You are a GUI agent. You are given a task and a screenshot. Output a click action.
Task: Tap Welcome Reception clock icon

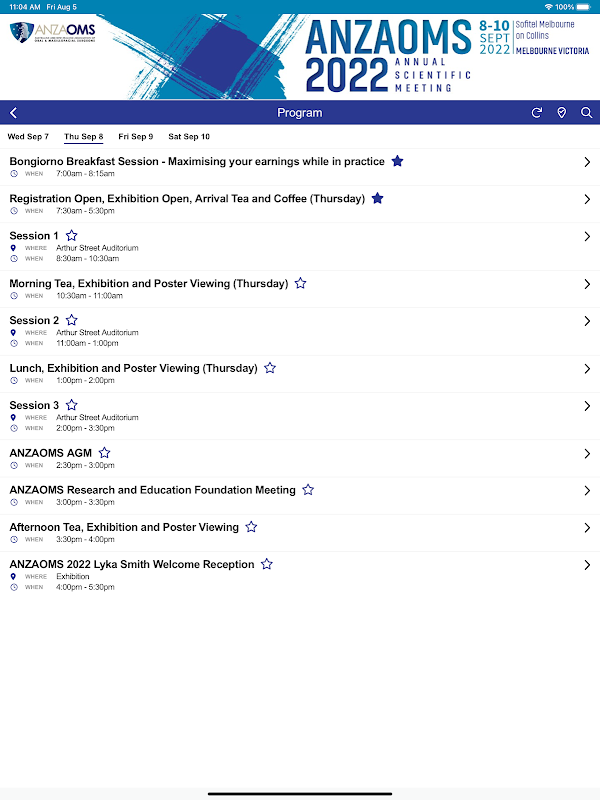[14, 587]
